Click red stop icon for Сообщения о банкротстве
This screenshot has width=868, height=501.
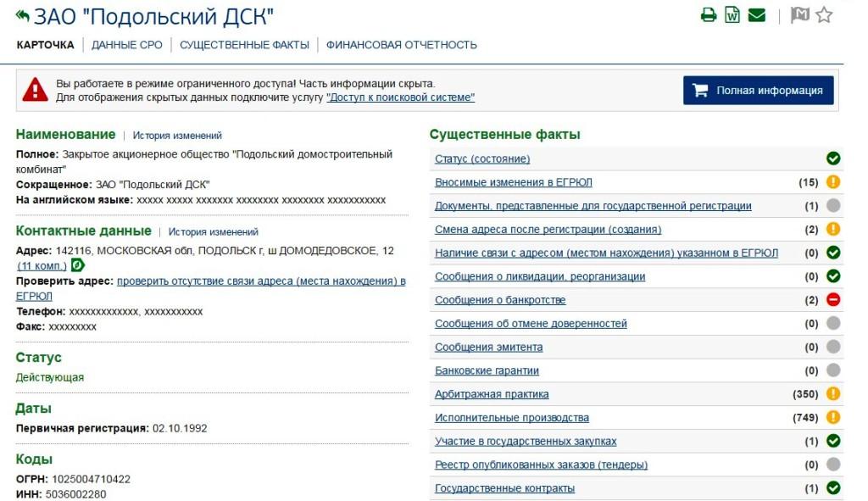coord(833,299)
